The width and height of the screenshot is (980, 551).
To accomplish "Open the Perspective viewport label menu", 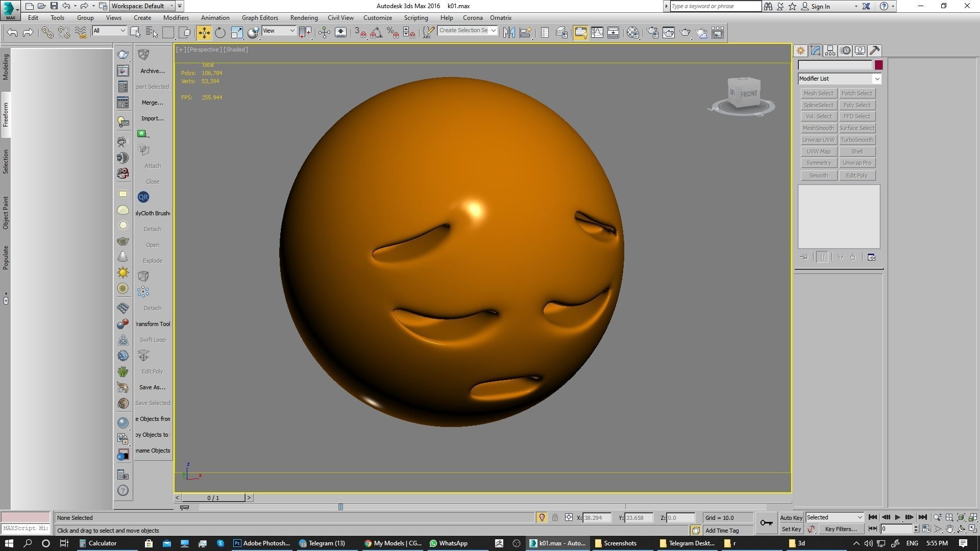I will [204, 49].
